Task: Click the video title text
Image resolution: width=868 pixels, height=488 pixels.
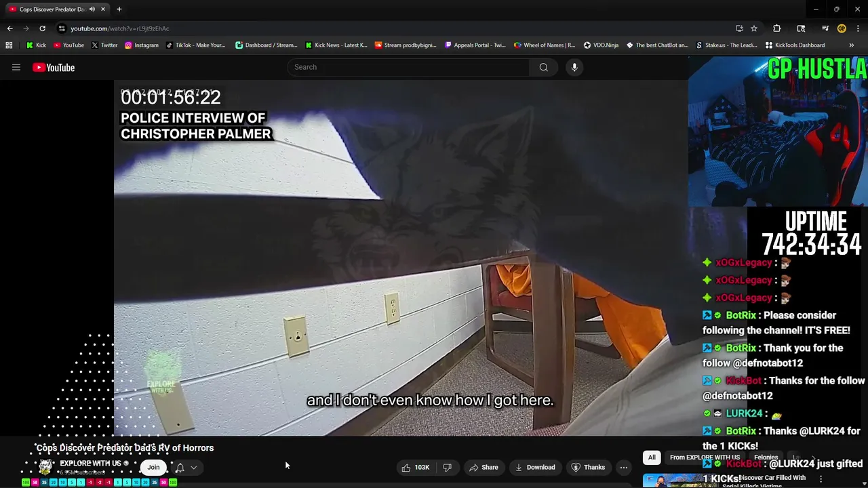Action: click(125, 448)
